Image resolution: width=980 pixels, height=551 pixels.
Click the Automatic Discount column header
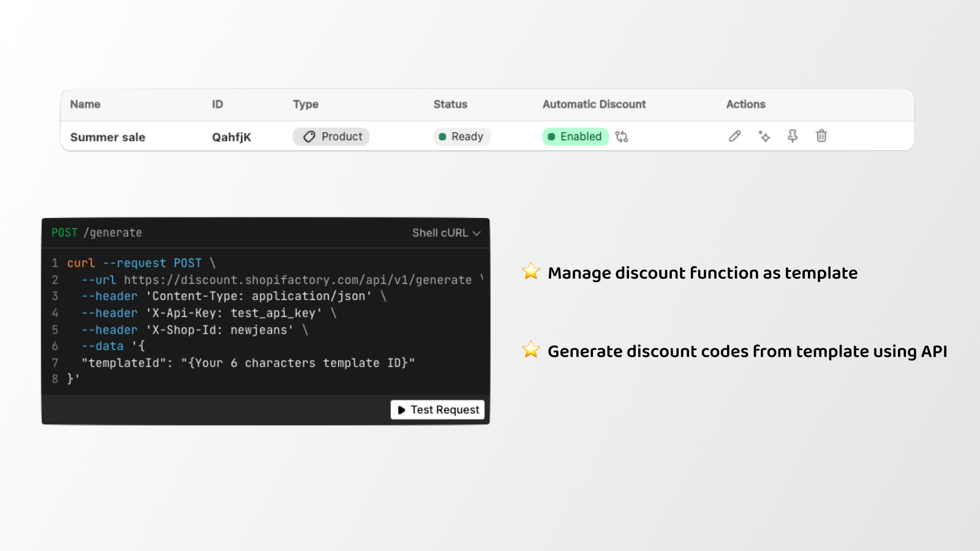point(594,104)
